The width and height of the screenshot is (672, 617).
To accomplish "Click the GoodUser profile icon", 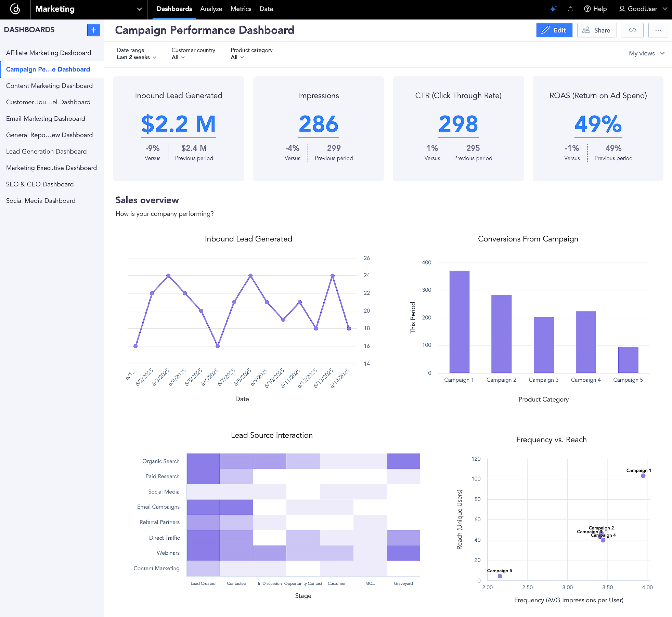I will click(623, 9).
